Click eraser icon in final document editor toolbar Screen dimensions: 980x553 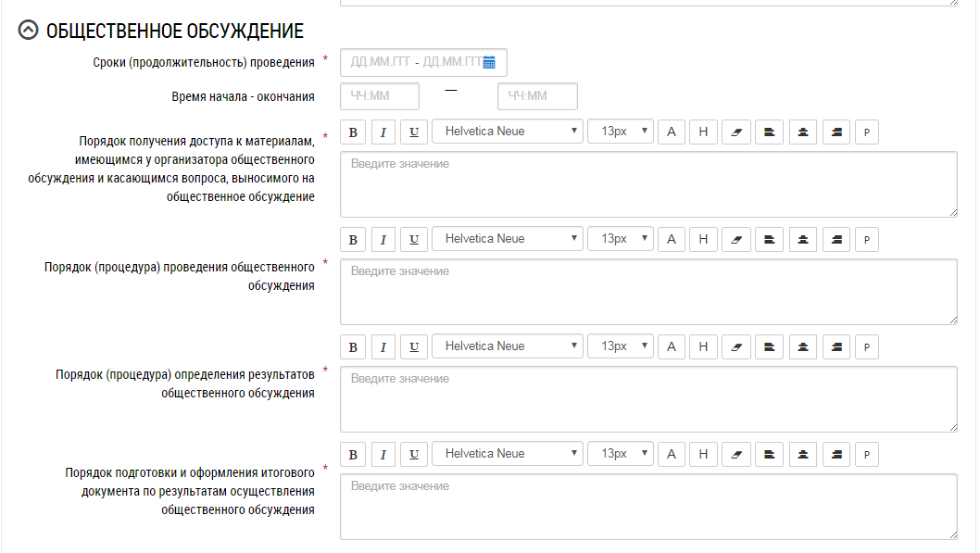point(736,454)
